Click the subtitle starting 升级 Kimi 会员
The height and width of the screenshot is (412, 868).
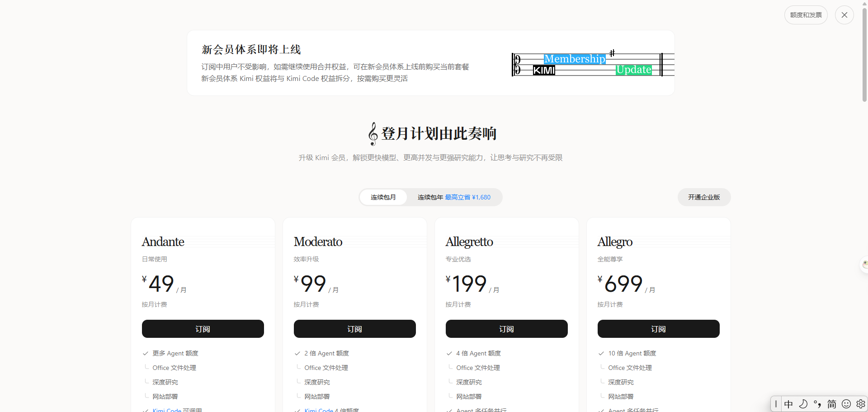click(430, 158)
